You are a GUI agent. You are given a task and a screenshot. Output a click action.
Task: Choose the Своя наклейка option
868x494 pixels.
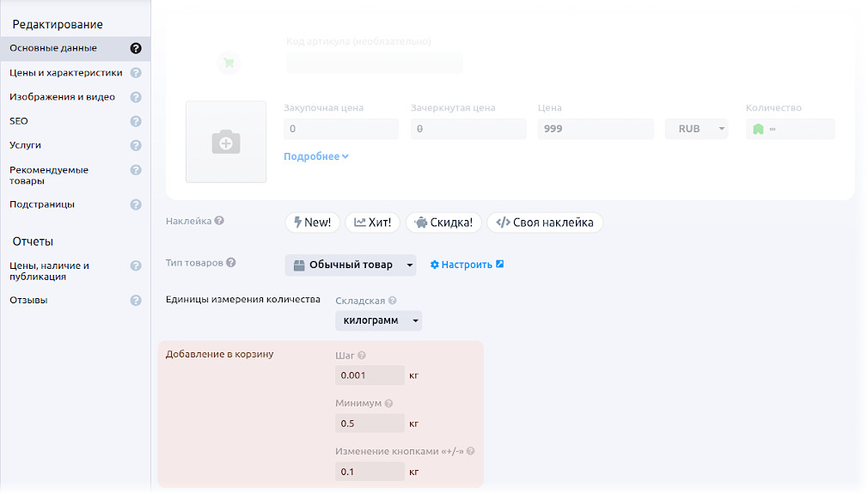click(x=545, y=223)
